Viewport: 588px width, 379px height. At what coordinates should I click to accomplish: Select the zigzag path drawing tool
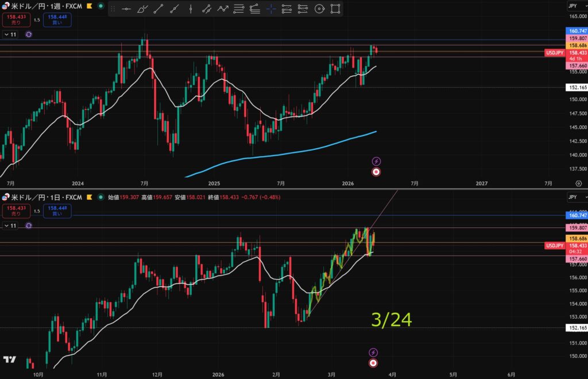click(223, 9)
